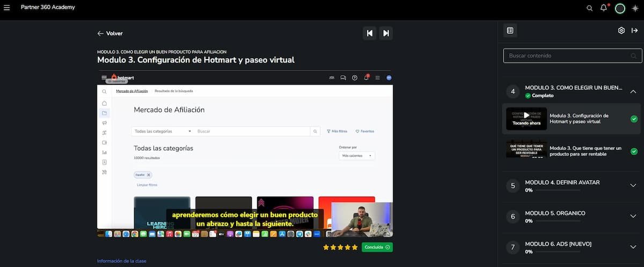Toggle the green Concluída button

tap(377, 247)
